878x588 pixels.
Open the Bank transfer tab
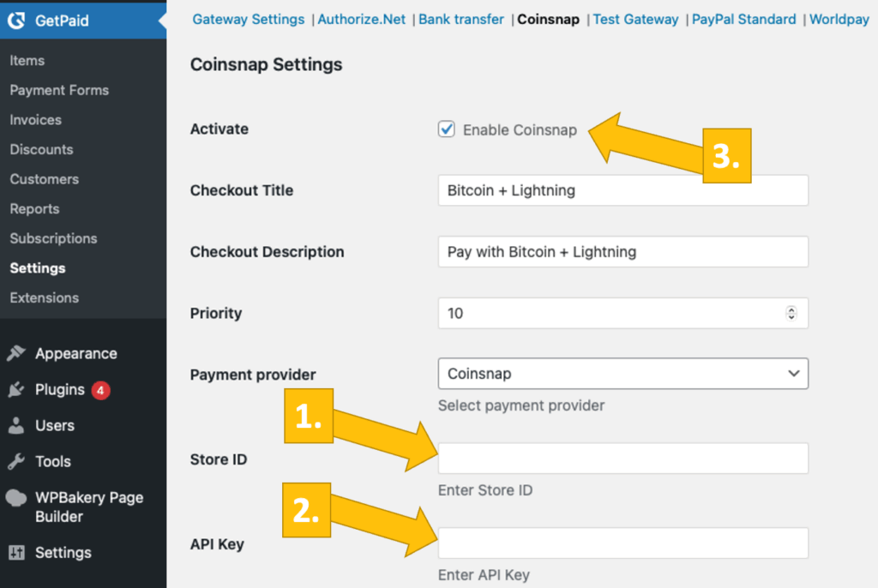(x=461, y=19)
